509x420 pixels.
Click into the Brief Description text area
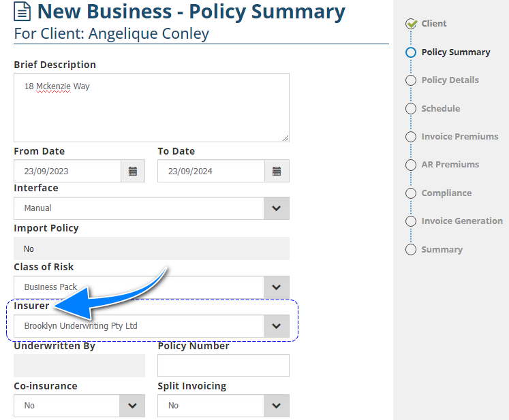[151, 108]
